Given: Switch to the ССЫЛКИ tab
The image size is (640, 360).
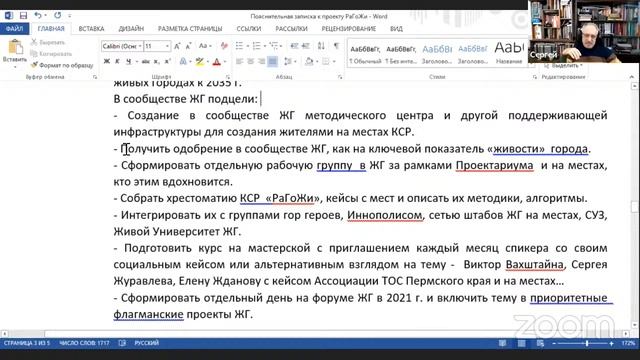Looking at the screenshot, I should pos(249,29).
